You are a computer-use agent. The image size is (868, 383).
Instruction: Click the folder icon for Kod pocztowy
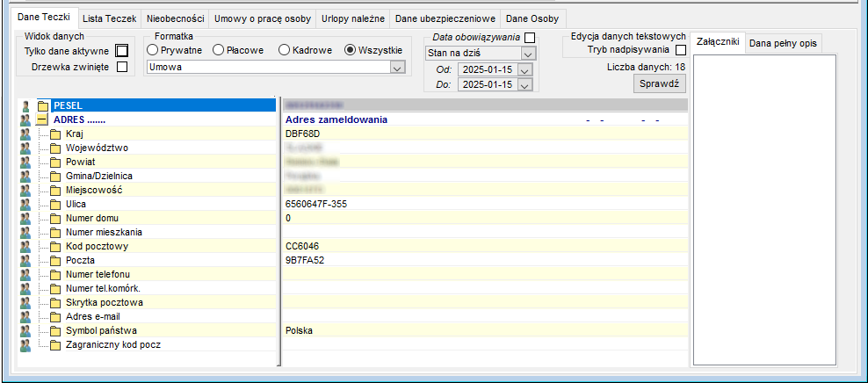click(54, 246)
